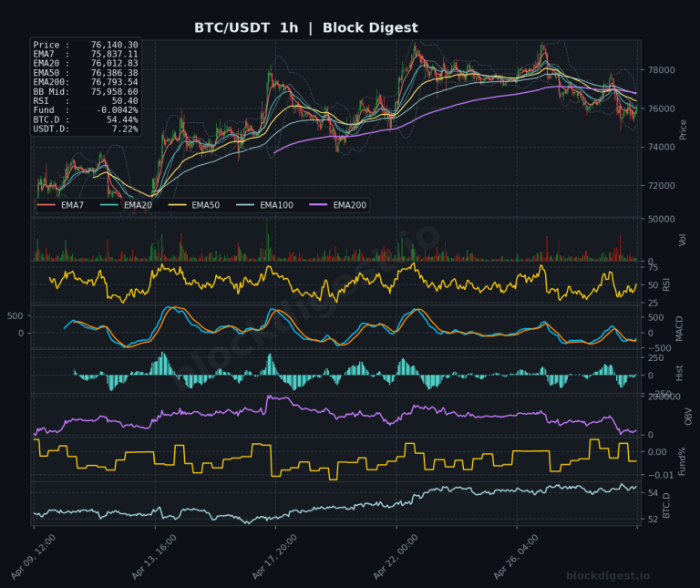700x588 pixels.
Task: Select the Fund -0.0042% info row
Action: point(86,110)
